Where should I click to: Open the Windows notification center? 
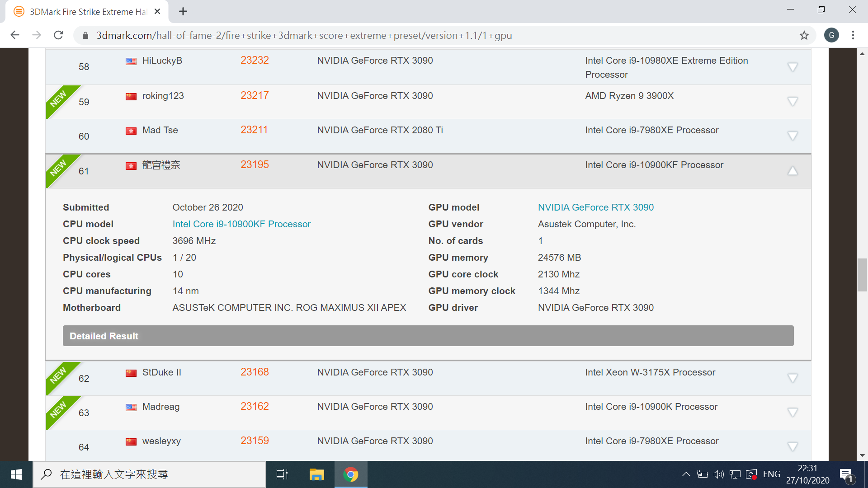pyautogui.click(x=846, y=475)
